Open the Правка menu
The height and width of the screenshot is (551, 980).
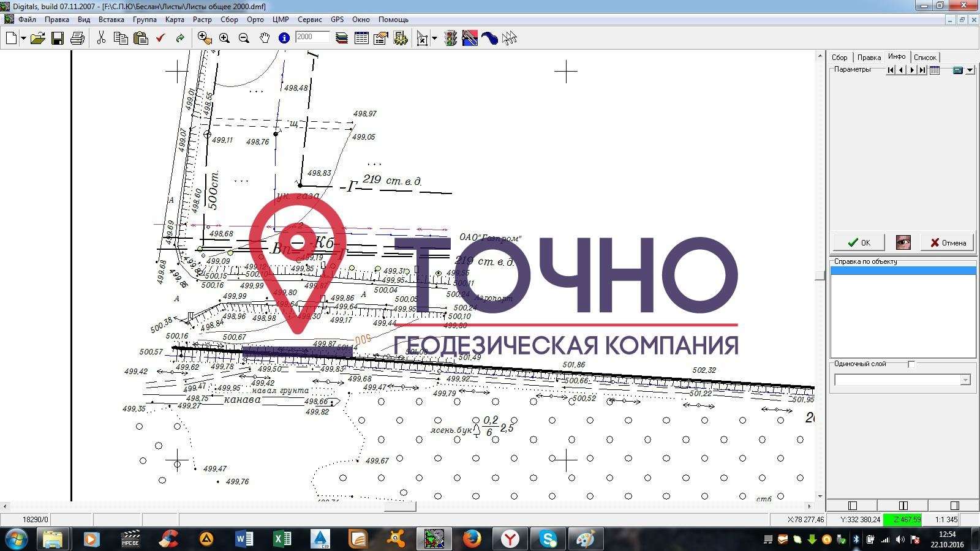coord(57,20)
